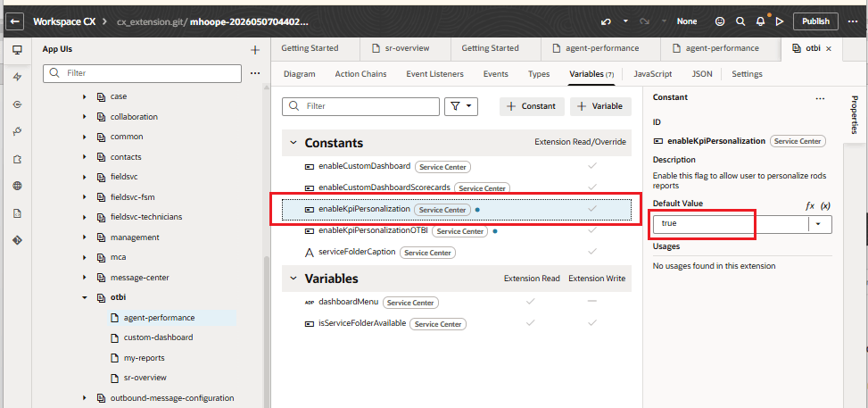Toggle Extension Read/Override check for serviceFolderCaption

coord(592,251)
